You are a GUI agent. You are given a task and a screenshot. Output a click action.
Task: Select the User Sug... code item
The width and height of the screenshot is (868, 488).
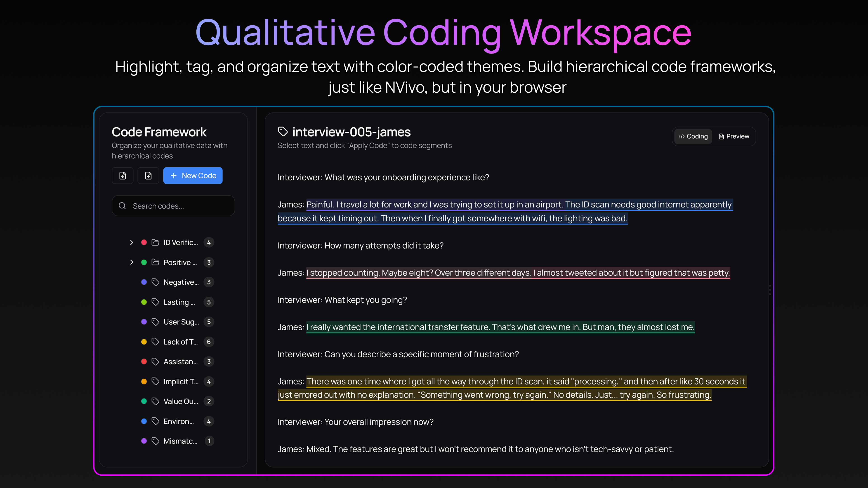click(x=181, y=322)
